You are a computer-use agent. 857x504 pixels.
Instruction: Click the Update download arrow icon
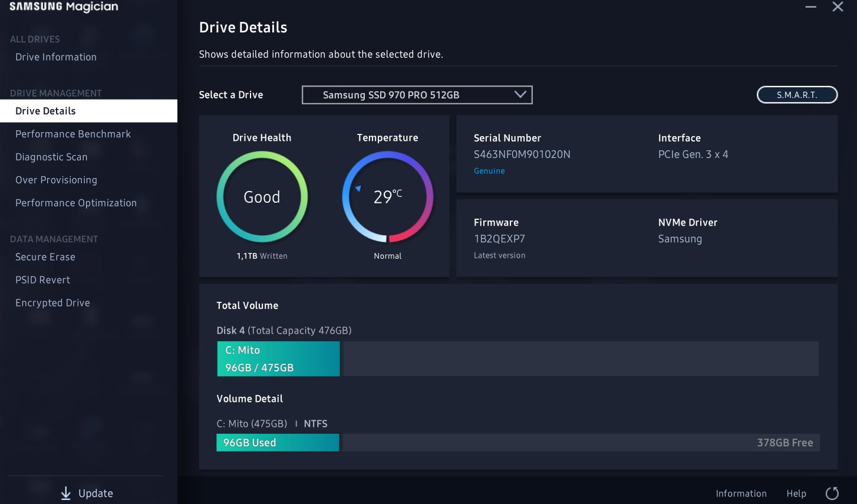click(x=66, y=493)
